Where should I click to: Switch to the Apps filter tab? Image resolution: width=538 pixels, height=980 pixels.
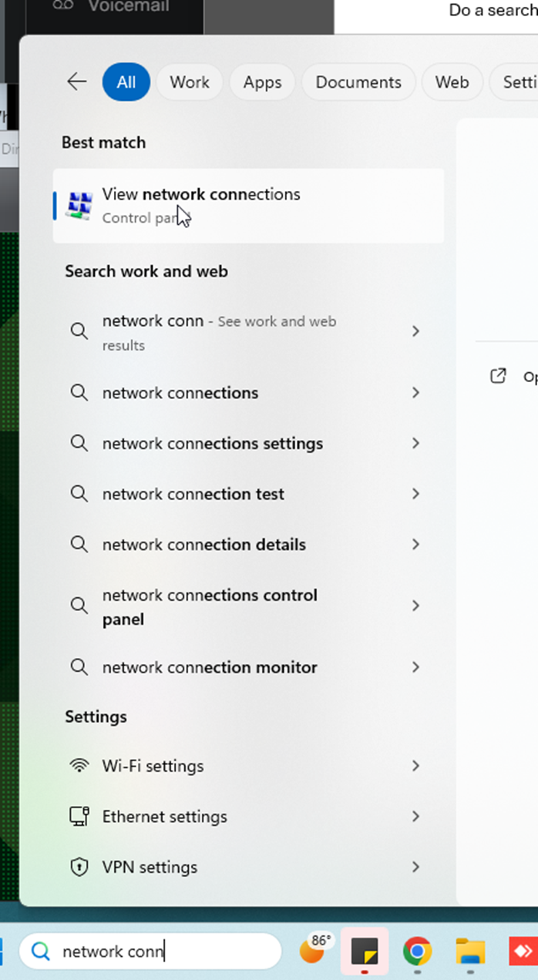tap(262, 82)
